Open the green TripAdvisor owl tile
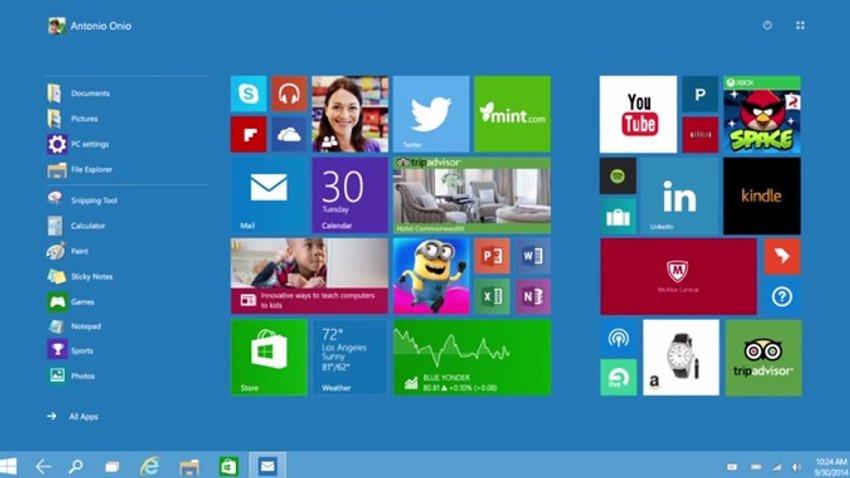850x478 pixels. tap(763, 358)
